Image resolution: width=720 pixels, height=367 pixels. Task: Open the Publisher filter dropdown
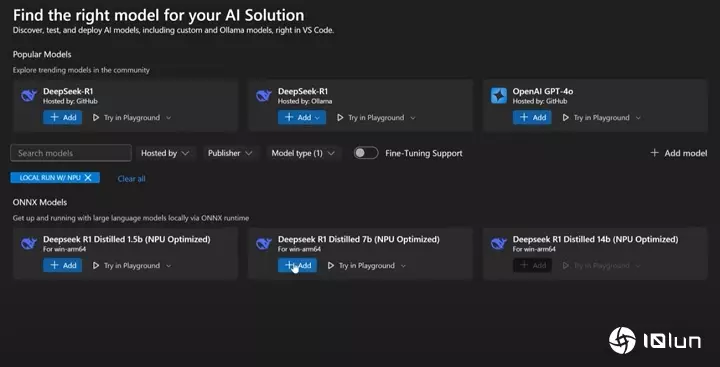[230, 153]
